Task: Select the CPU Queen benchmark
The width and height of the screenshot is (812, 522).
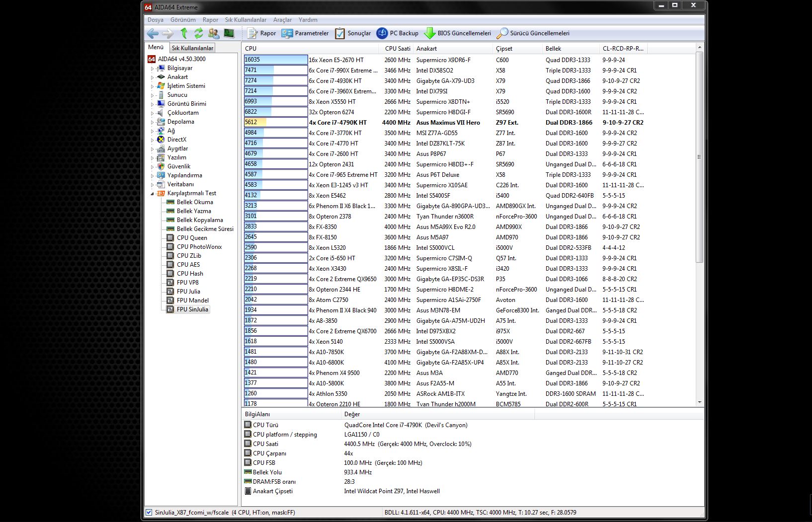Action: pos(192,238)
